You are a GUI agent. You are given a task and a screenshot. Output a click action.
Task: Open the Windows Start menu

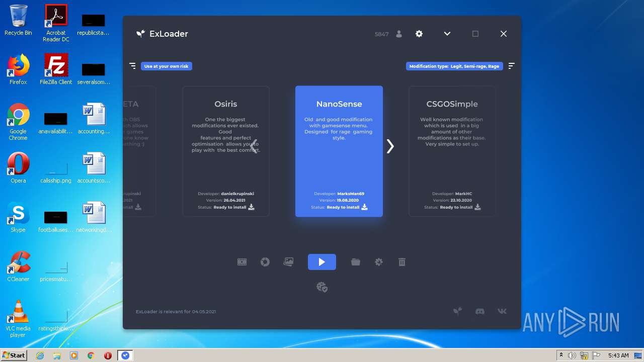pos(14,355)
